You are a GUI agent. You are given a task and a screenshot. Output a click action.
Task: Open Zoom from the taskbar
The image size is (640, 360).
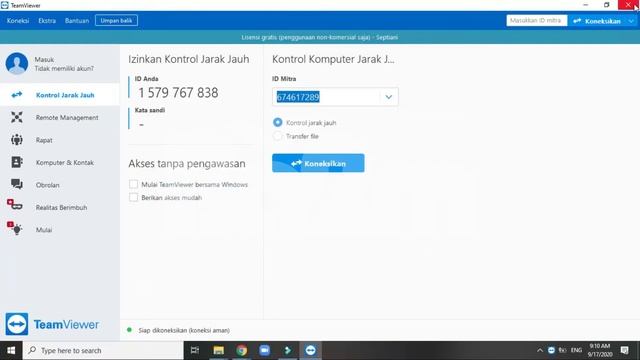264,350
